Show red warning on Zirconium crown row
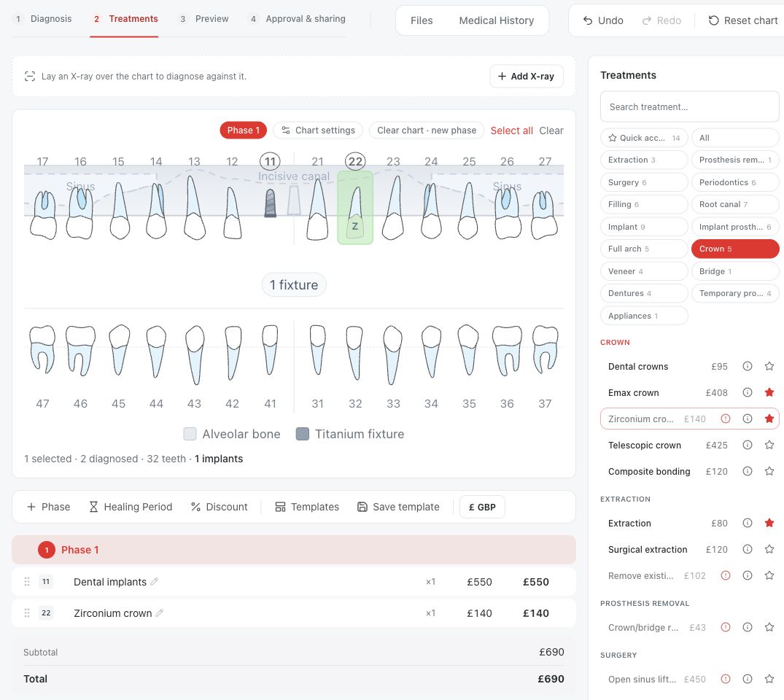Screen dimensions: 784x700 point(725,419)
